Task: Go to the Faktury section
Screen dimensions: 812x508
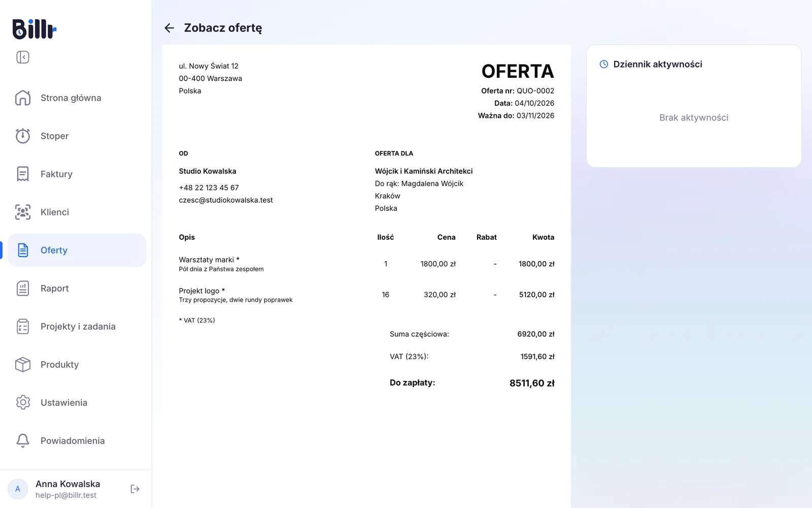Action: click(x=77, y=174)
